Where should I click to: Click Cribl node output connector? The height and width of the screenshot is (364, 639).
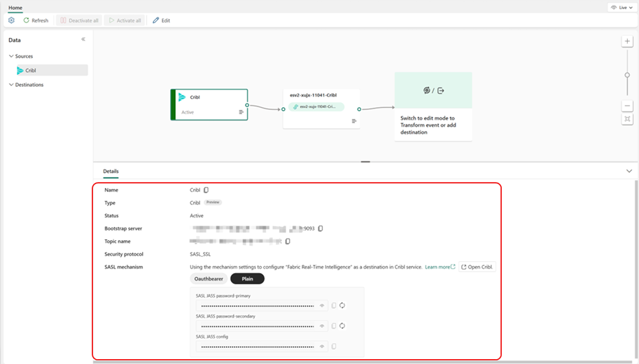247,105
